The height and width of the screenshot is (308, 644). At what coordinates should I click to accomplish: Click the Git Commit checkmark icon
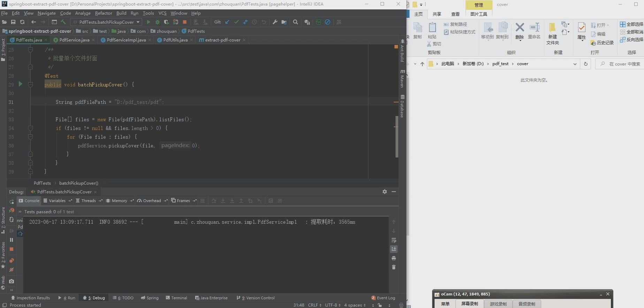236,22
